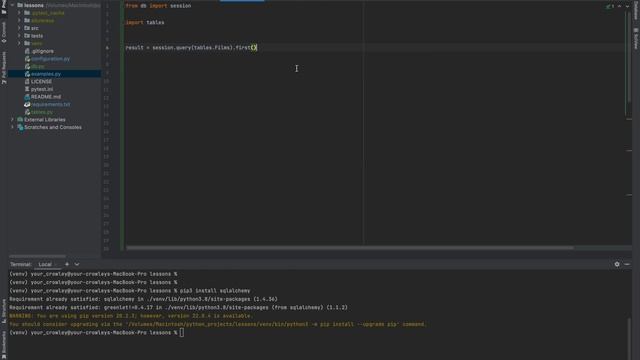This screenshot has width=640, height=360.
Task: Expand the src folder arrow
Action: click(x=19, y=28)
